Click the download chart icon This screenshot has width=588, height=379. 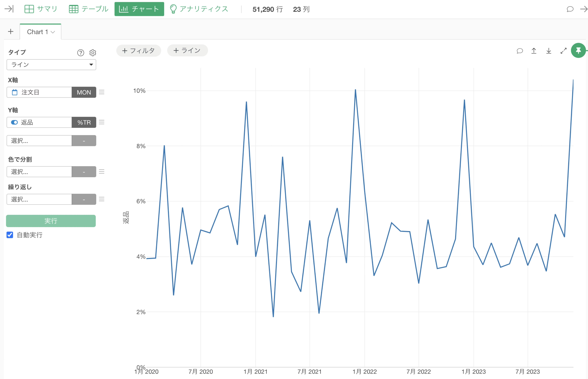(x=549, y=51)
